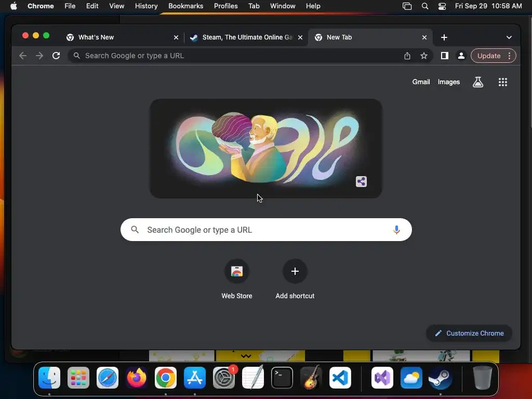The image size is (532, 399).
Task: Open Visual Studio purple icon in Dock
Action: [382, 378]
